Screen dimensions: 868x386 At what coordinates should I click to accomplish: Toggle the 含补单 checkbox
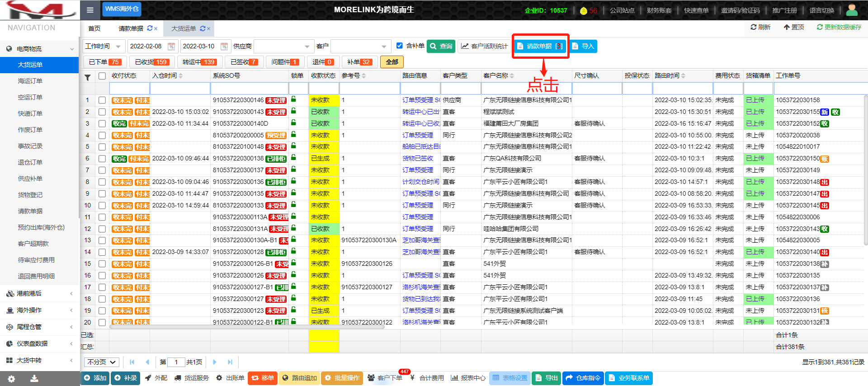tap(399, 46)
